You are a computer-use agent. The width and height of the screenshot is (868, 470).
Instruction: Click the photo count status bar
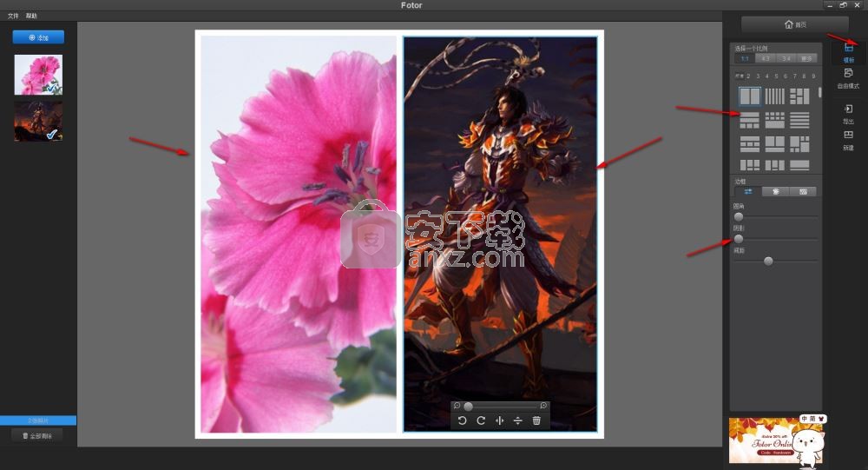coord(38,420)
